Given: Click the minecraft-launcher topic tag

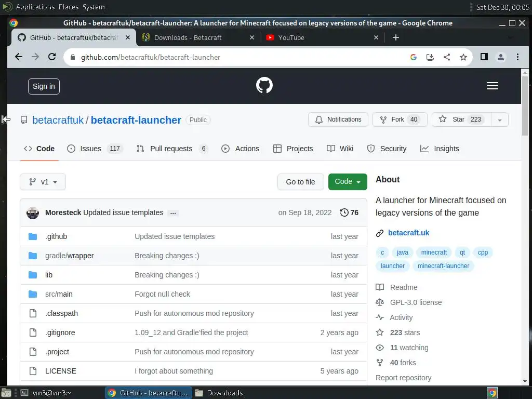Looking at the screenshot, I should (x=443, y=266).
